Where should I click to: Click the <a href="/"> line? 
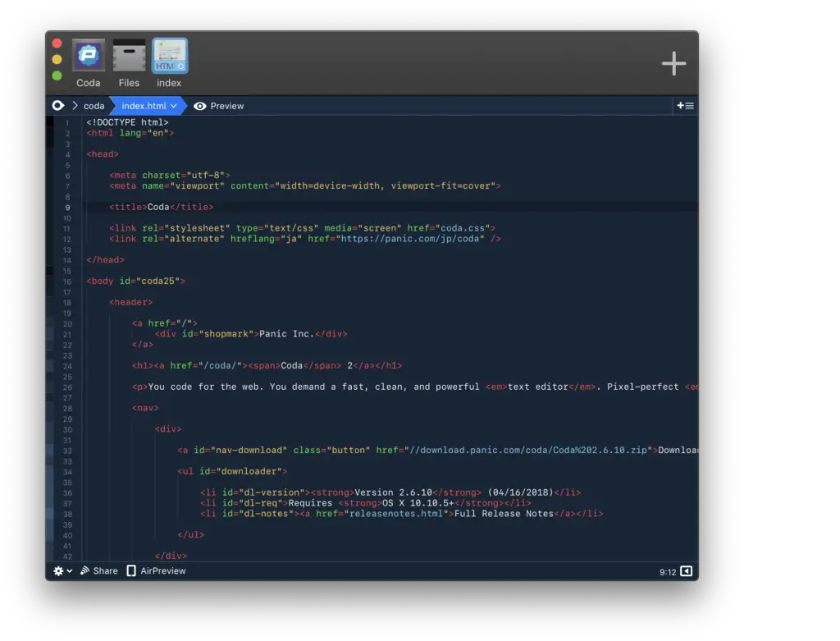tap(164, 323)
